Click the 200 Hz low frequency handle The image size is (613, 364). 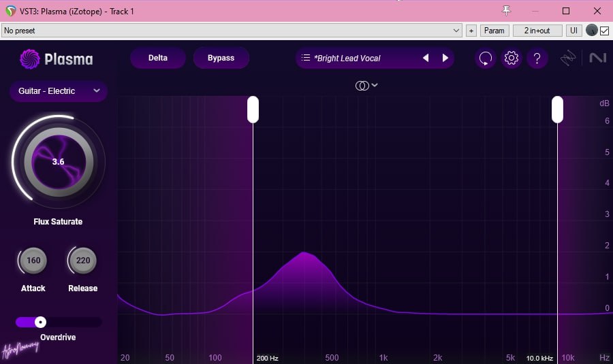point(253,110)
